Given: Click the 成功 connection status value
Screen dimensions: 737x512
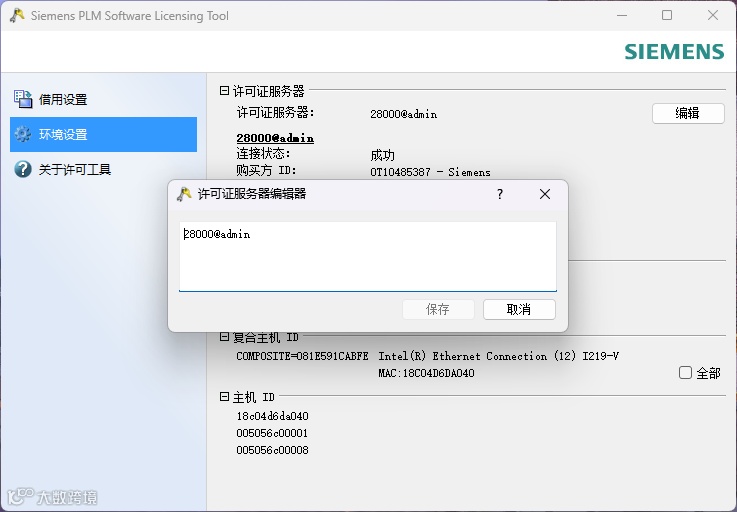Looking at the screenshot, I should (x=383, y=155).
